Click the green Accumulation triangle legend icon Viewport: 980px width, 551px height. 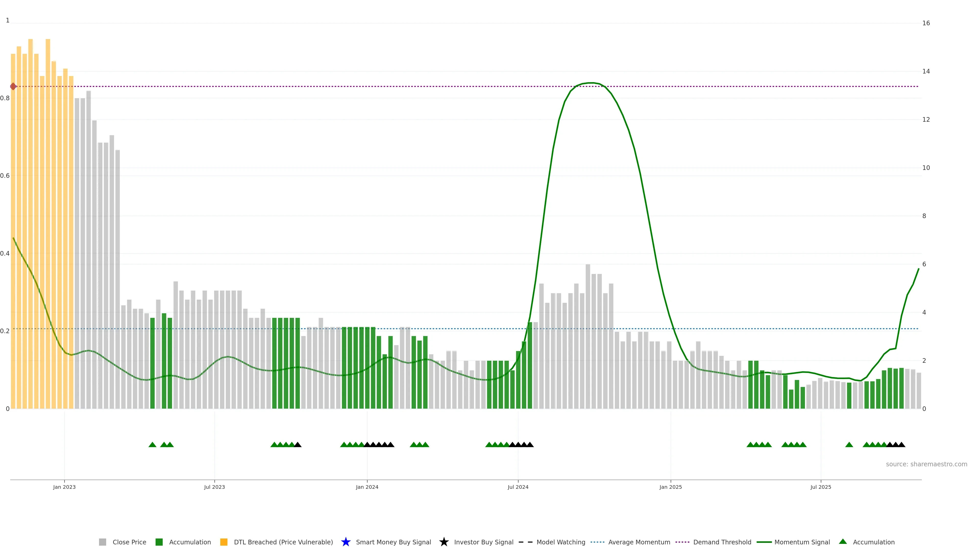coord(843,542)
